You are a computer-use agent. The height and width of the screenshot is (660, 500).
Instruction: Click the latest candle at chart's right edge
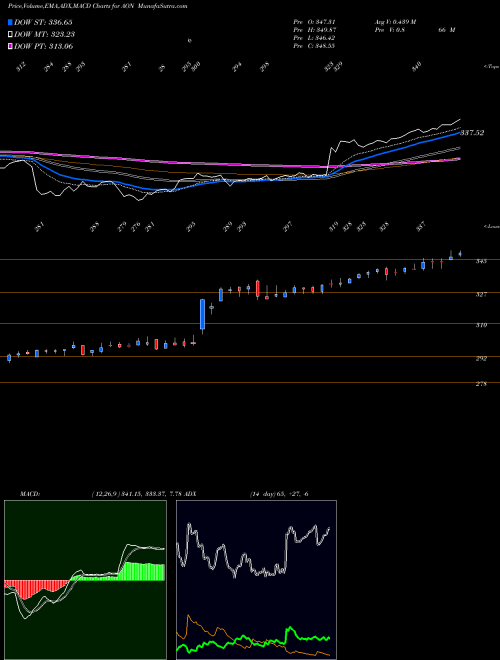[x=460, y=253]
